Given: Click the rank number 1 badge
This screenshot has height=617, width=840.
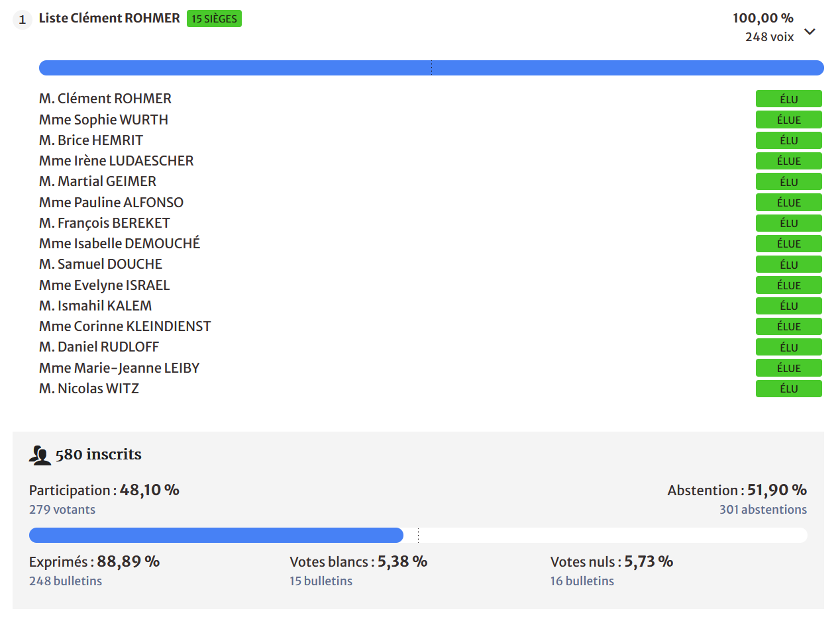Looking at the screenshot, I should click(23, 20).
